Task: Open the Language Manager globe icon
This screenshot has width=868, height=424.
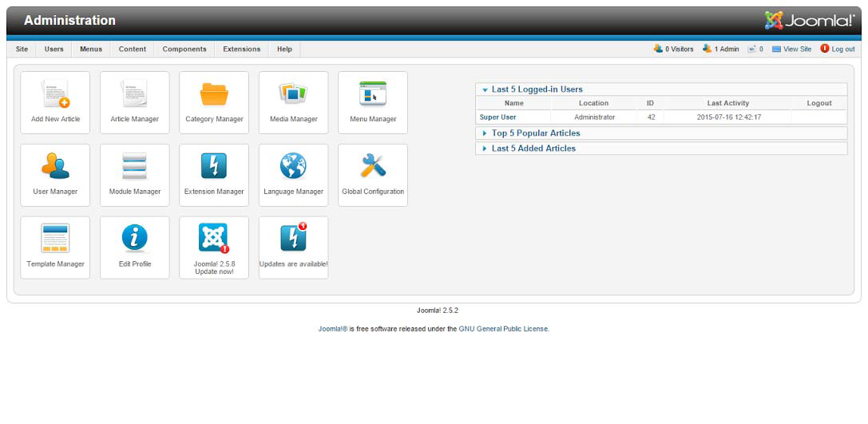Action: (293, 165)
